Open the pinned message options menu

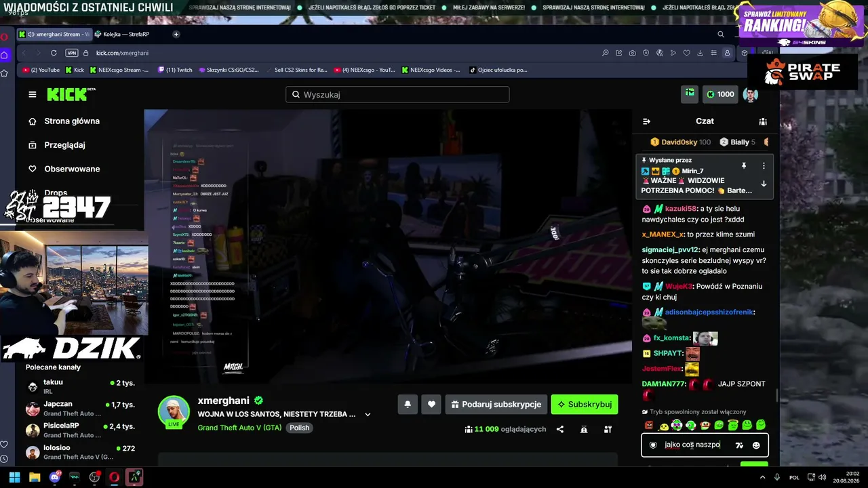pyautogui.click(x=764, y=166)
